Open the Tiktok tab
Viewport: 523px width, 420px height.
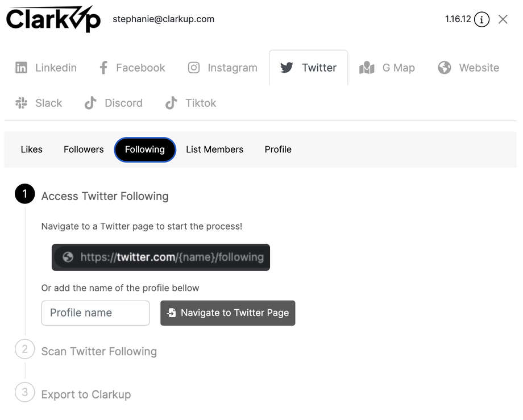coord(190,103)
